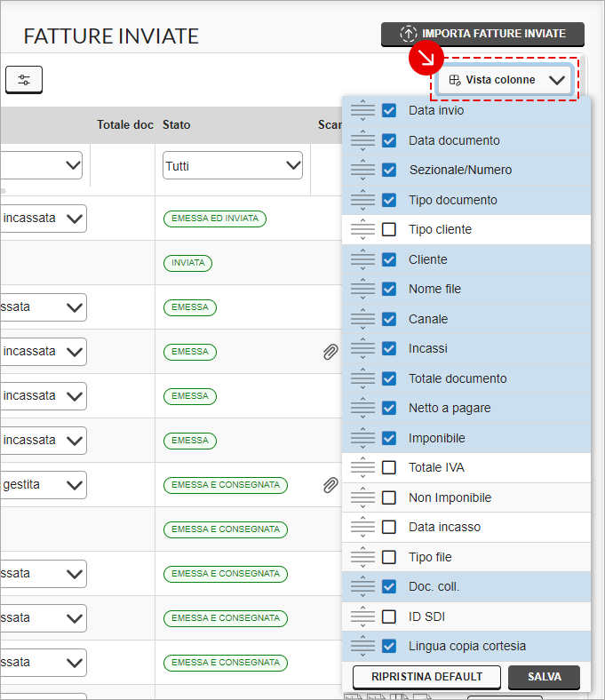Open the gestita status dropdown

44,485
